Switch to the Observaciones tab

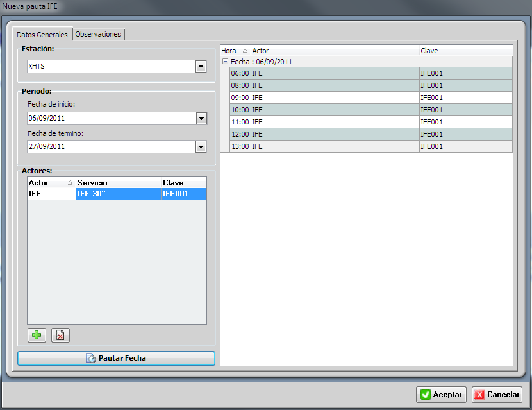coord(98,34)
